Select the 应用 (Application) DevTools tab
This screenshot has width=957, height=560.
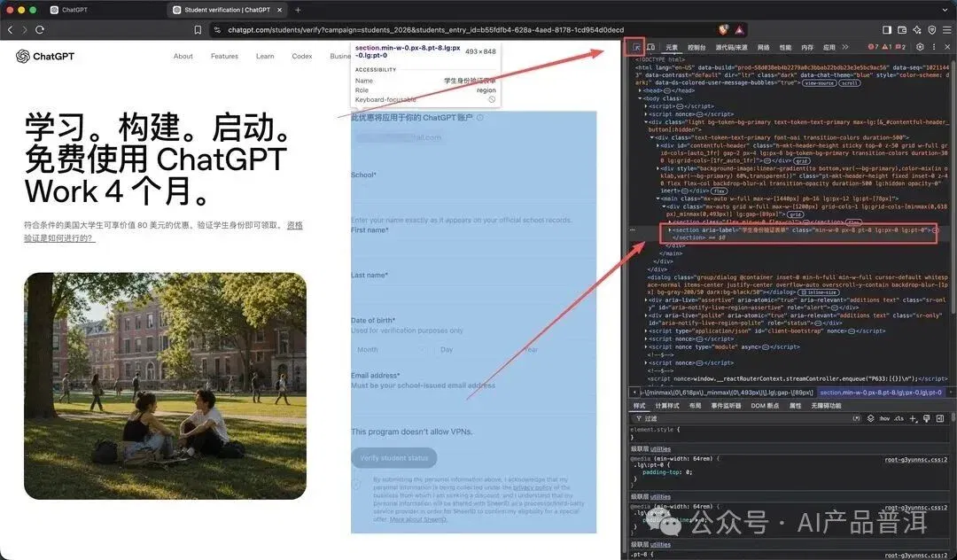(829, 47)
